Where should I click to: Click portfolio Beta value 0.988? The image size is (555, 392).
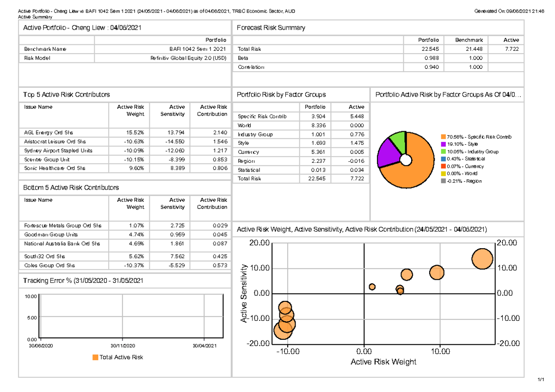point(432,58)
